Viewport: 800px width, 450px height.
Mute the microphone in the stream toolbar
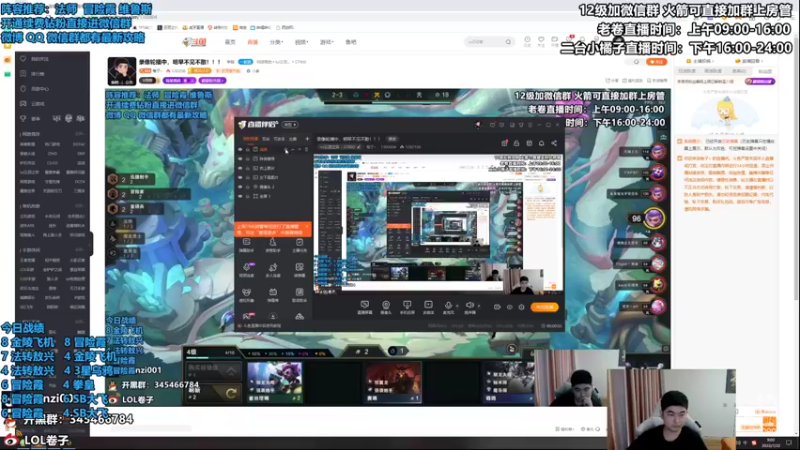448,307
